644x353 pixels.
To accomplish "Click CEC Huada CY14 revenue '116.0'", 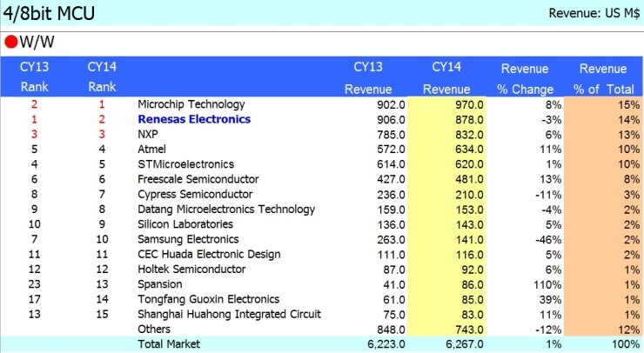I will [469, 255].
